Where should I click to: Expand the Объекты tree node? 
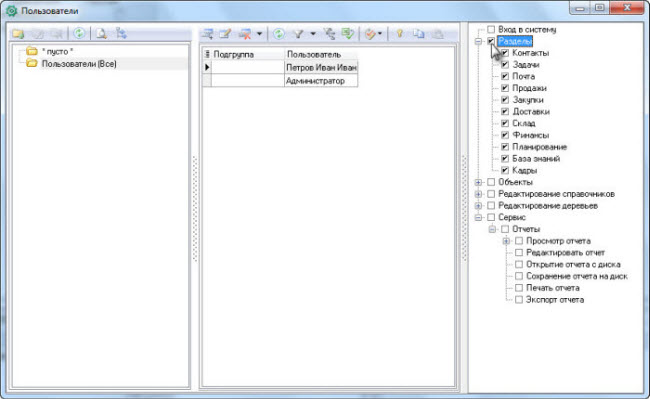tap(478, 182)
